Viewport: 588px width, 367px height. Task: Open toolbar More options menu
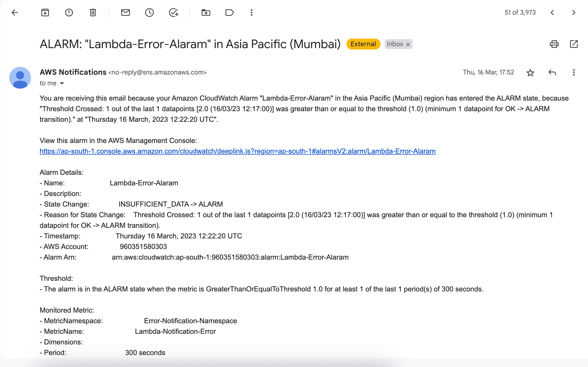[x=252, y=13]
